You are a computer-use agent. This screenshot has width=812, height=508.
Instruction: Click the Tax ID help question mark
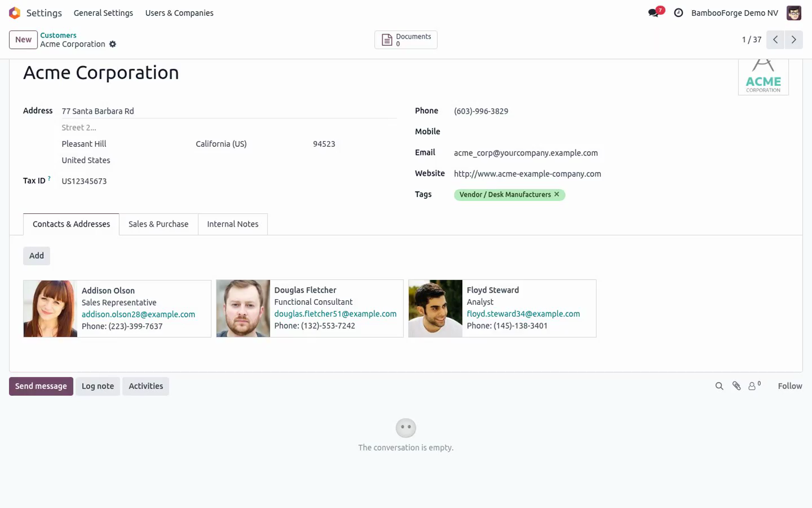[49, 178]
